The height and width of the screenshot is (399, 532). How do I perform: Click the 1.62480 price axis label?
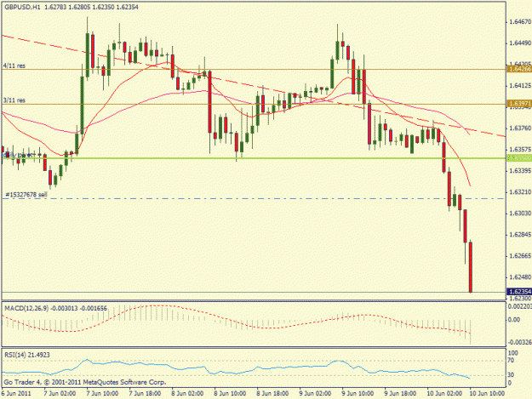click(x=520, y=277)
